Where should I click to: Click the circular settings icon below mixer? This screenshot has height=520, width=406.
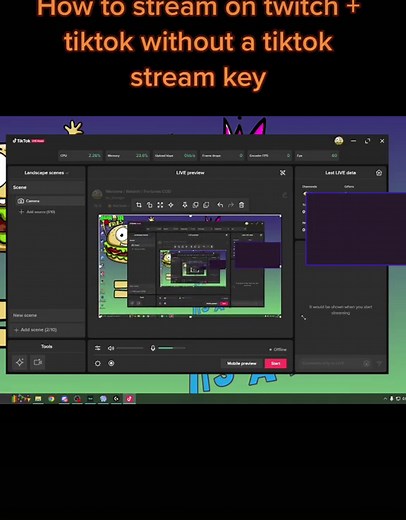98,363
